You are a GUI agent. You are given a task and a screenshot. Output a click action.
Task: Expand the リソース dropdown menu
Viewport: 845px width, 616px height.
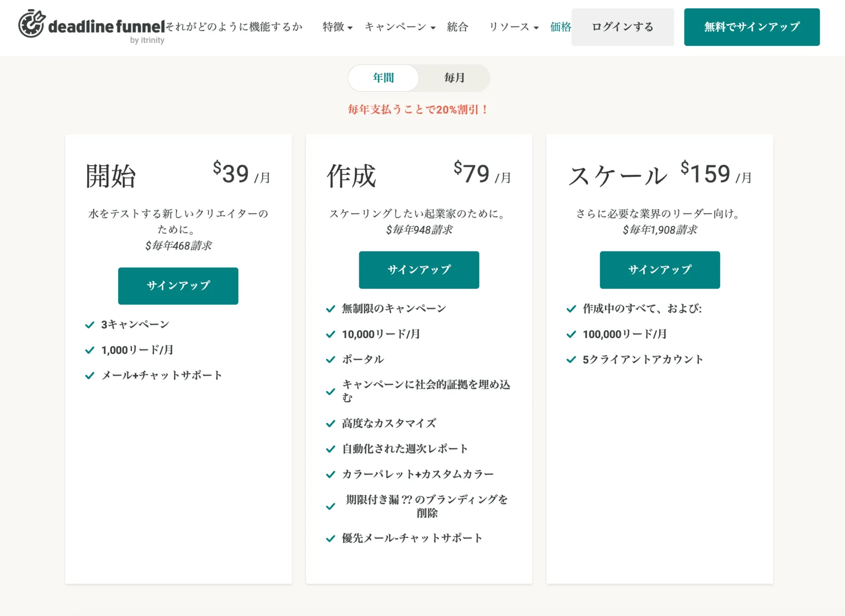513,27
